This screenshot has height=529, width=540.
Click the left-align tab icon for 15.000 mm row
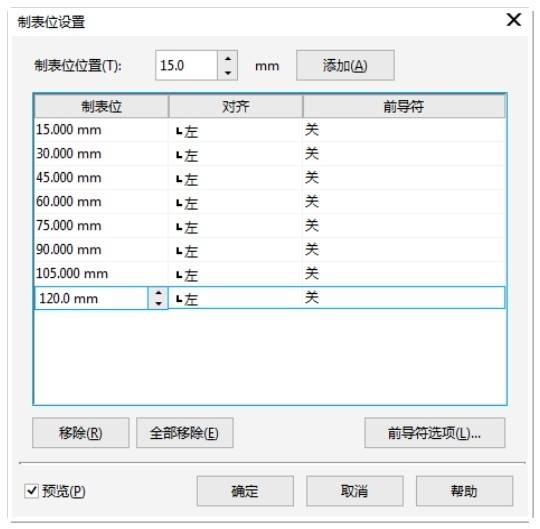(179, 131)
